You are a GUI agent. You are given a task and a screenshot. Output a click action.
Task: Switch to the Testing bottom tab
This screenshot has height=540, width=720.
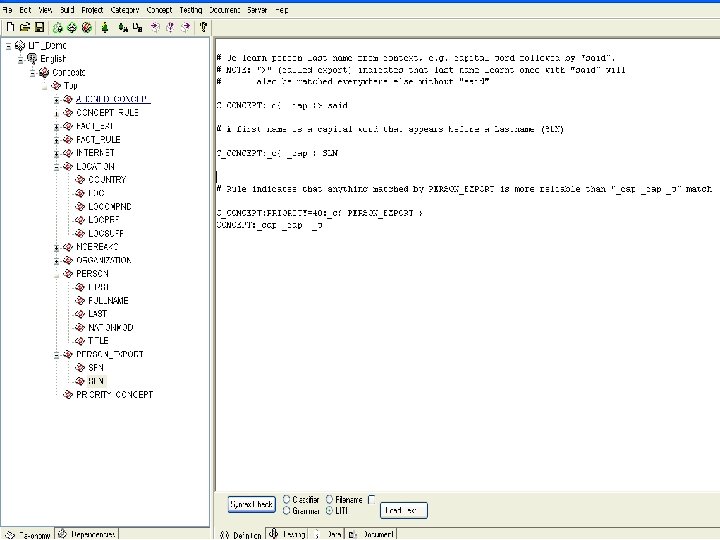(287, 534)
